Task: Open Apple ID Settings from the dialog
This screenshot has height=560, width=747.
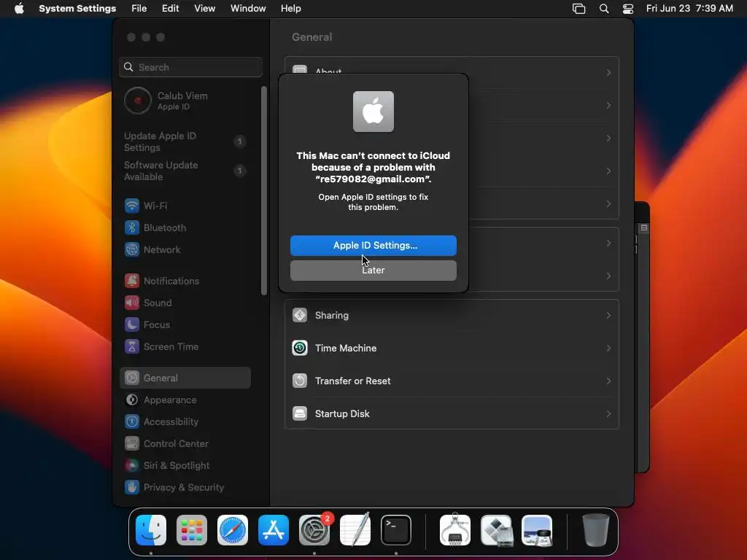Action: [373, 245]
